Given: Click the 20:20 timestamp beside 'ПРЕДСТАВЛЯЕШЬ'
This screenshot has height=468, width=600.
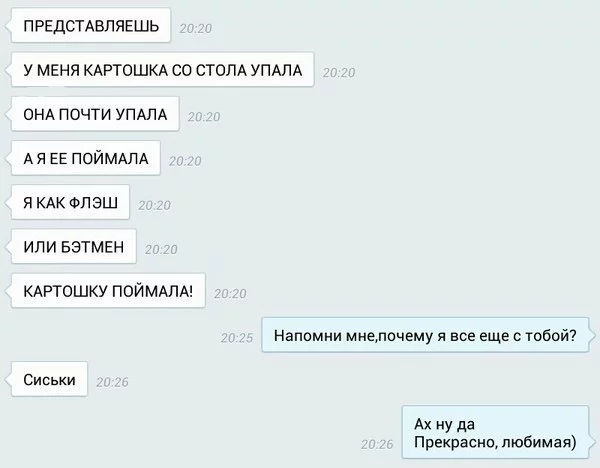Looking at the screenshot, I should [x=196, y=28].
